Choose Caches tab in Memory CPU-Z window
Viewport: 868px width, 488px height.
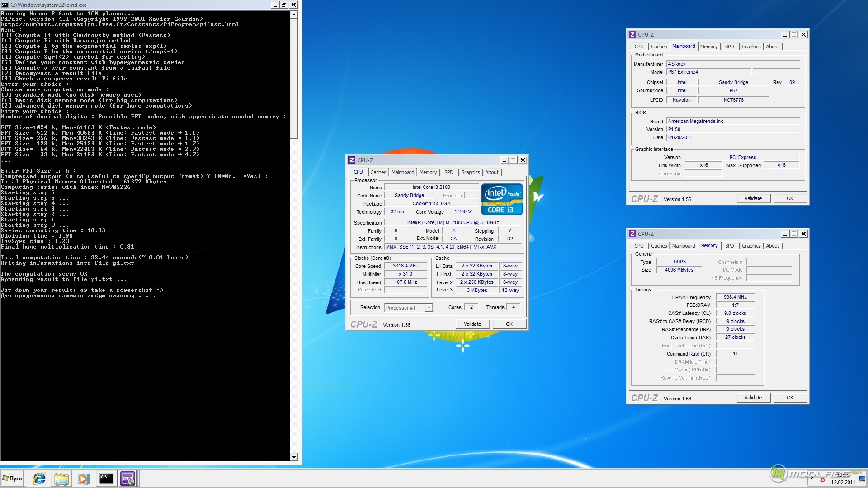[x=659, y=246]
